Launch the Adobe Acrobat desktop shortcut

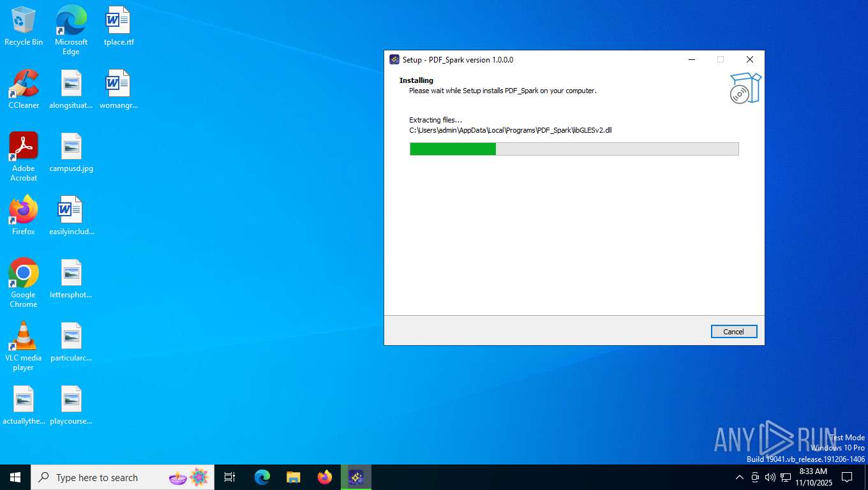[x=24, y=157]
